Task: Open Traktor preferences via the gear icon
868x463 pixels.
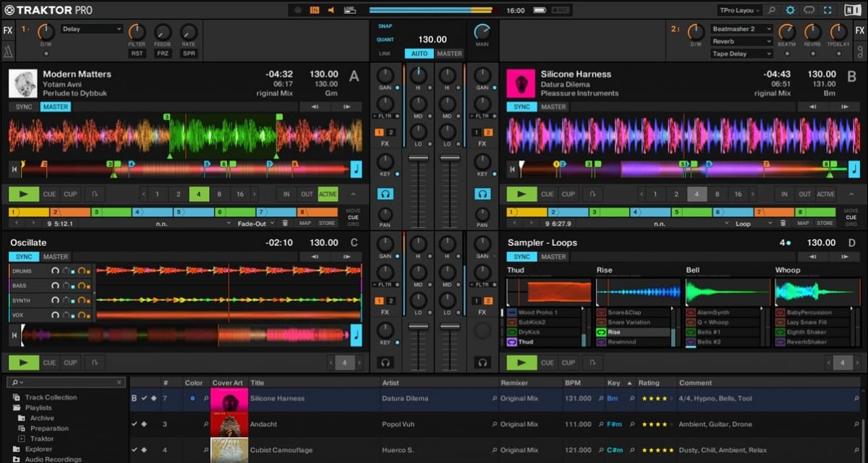Action: tap(791, 9)
